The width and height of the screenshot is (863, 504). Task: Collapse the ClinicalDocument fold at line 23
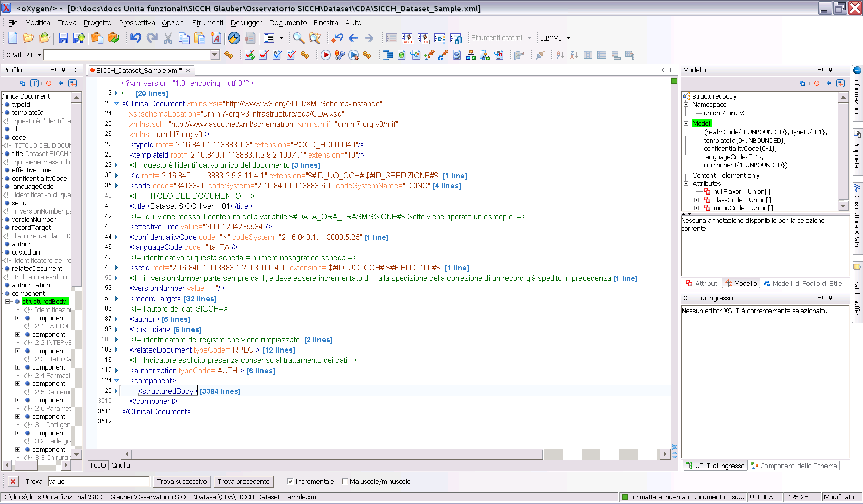tap(117, 104)
